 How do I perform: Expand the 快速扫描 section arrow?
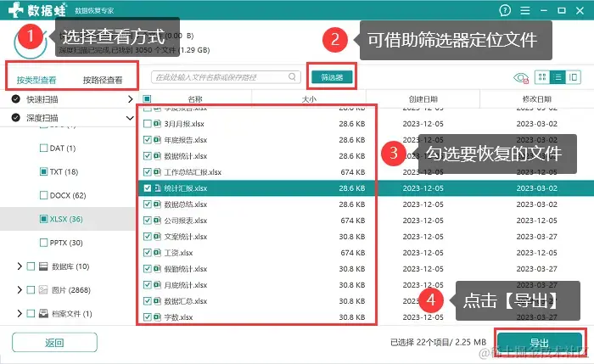pyautogui.click(x=131, y=99)
